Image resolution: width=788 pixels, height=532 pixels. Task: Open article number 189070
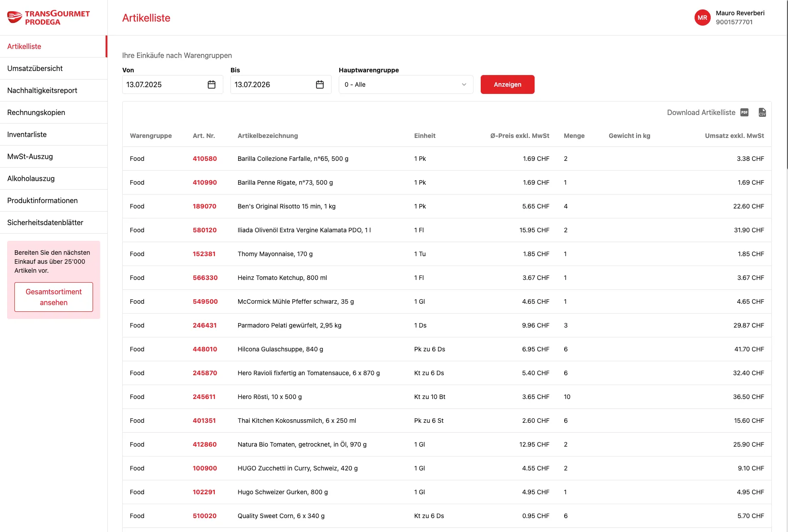pyautogui.click(x=204, y=206)
